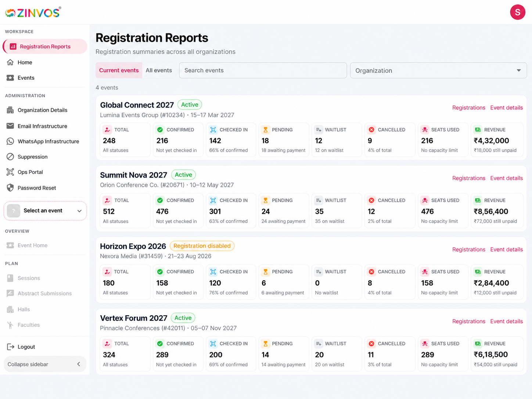Click the Suppression blocked-circle icon
Image resolution: width=532 pixels, height=399 pixels.
[x=10, y=157]
